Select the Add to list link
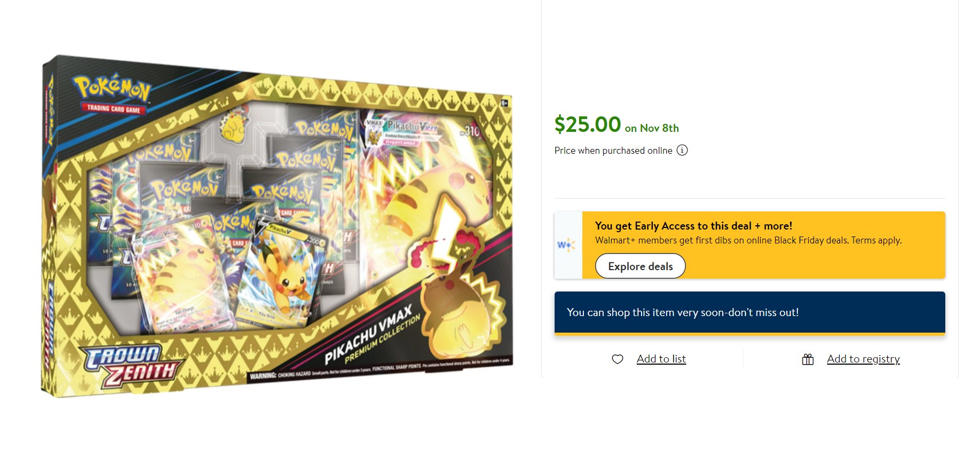Image resolution: width=980 pixels, height=449 pixels. click(661, 359)
